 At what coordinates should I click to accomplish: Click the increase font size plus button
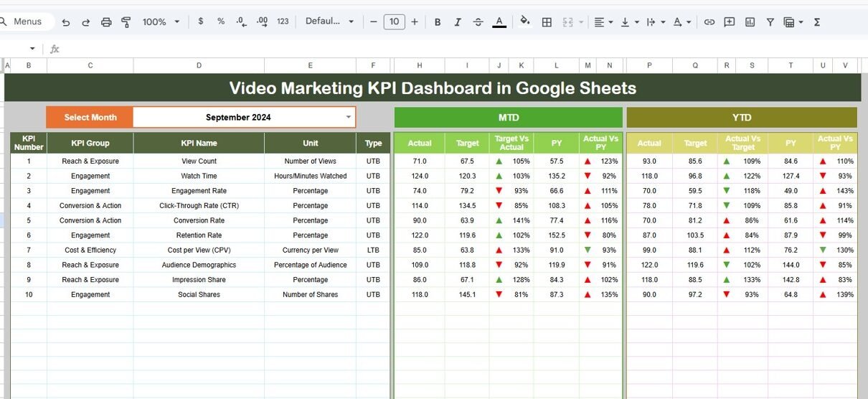point(415,22)
